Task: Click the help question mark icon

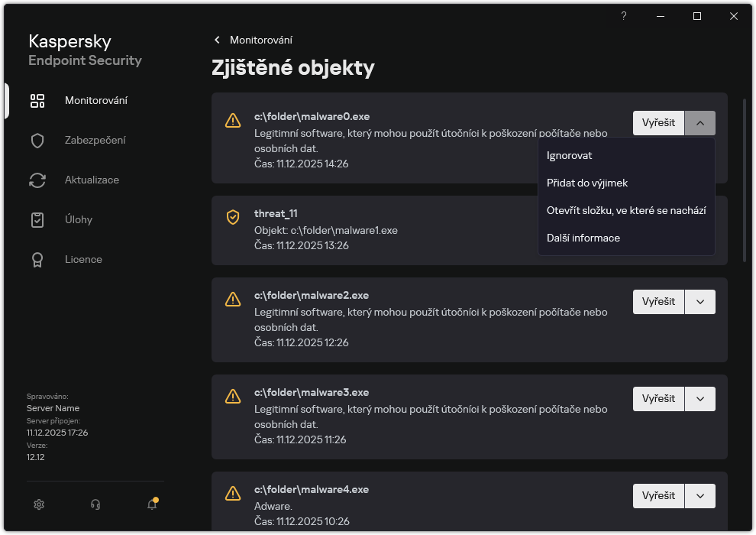Action: tap(623, 16)
